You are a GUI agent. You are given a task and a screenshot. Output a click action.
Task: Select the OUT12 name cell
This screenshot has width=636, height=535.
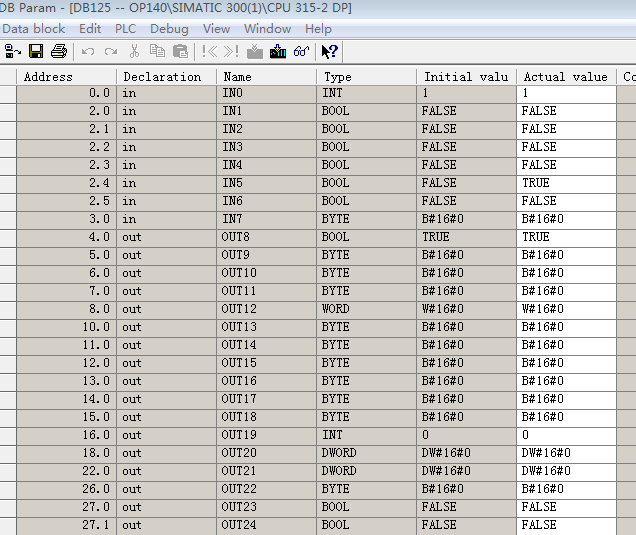coord(266,309)
